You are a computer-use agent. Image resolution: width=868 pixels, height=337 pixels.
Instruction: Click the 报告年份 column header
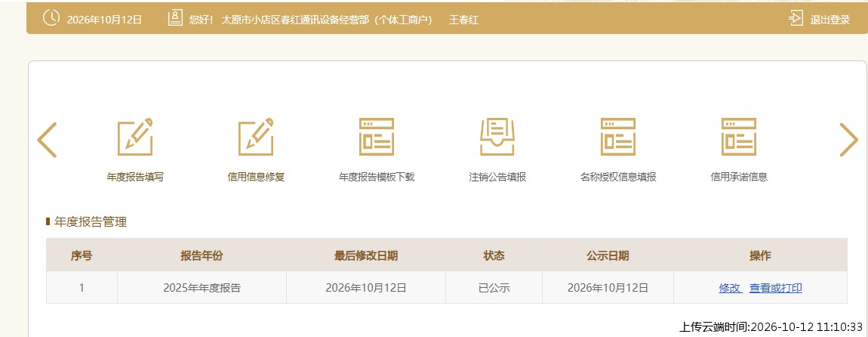202,255
